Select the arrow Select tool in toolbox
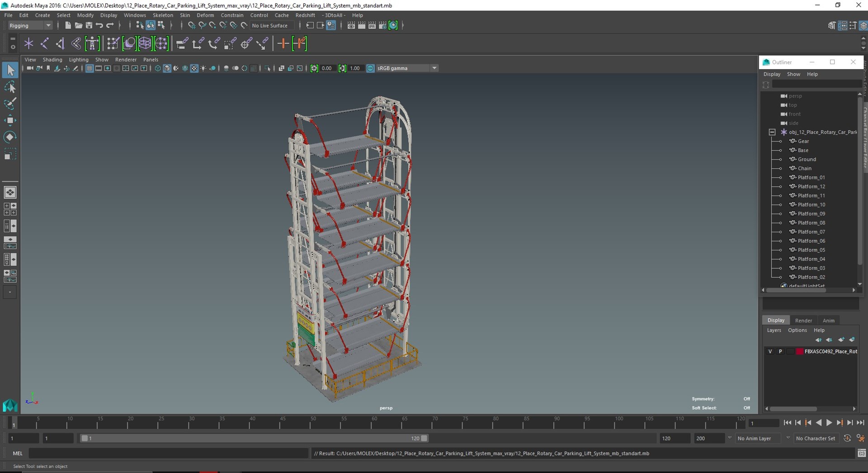Image resolution: width=868 pixels, height=473 pixels. click(10, 70)
